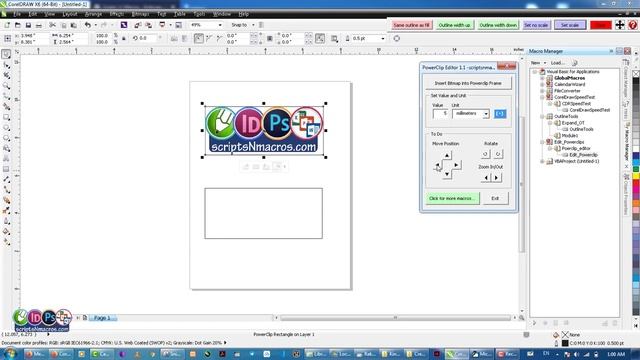This screenshot has height=360, width=640.
Task: Click 'Outline width down' button
Action: [498, 25]
